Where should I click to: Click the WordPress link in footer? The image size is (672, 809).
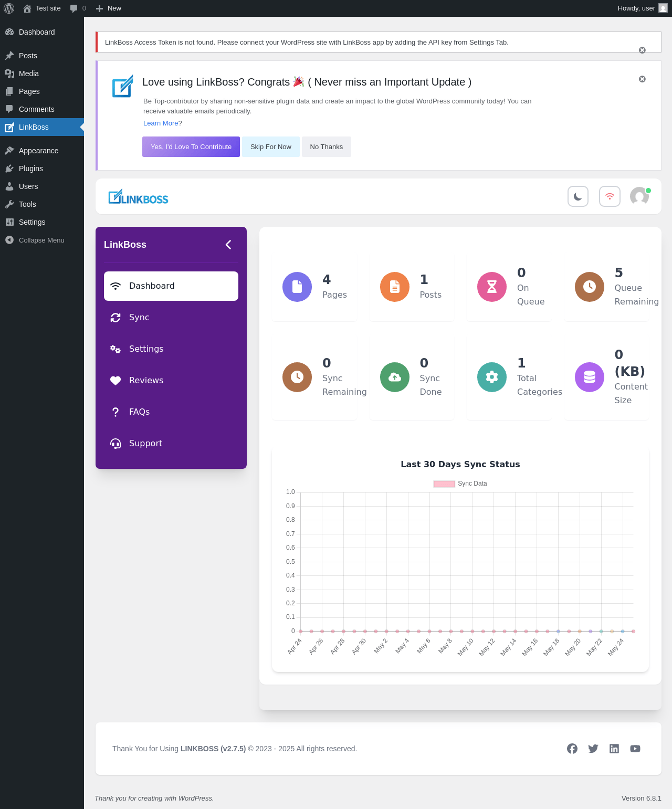pyautogui.click(x=195, y=799)
